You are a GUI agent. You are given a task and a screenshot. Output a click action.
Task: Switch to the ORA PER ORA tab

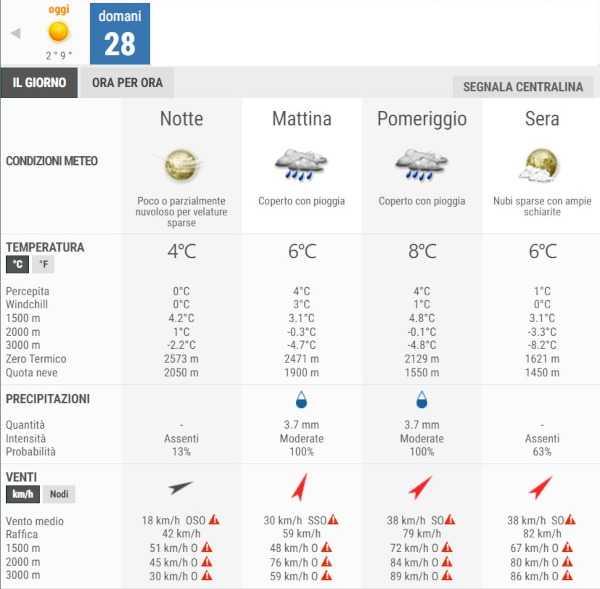click(127, 83)
